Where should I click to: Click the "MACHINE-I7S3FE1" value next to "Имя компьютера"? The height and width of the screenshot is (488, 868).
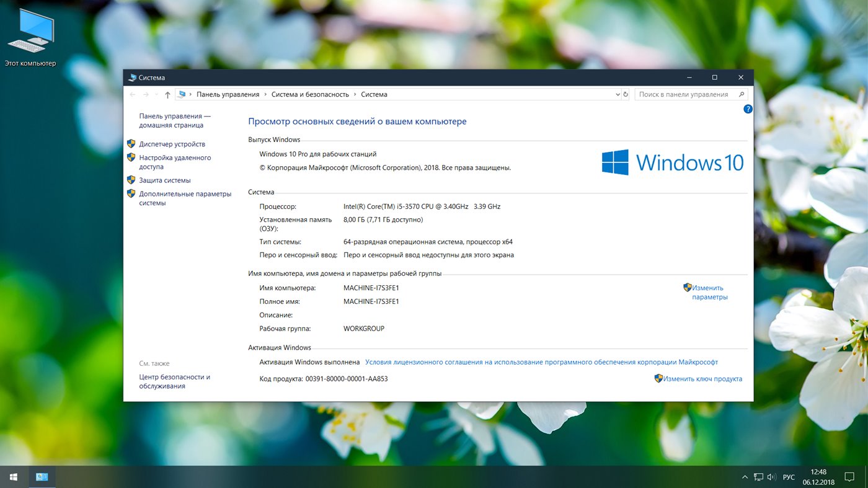click(x=371, y=288)
